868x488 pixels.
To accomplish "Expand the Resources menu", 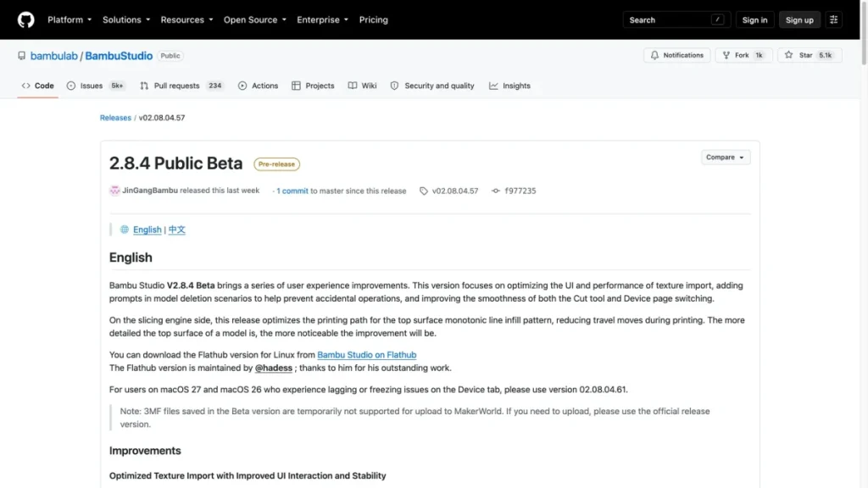I will (x=186, y=20).
